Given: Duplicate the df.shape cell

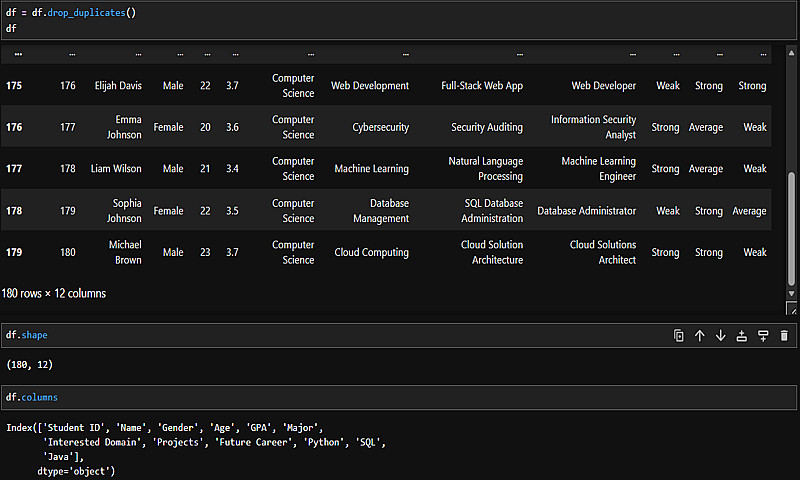Looking at the screenshot, I should coord(679,336).
